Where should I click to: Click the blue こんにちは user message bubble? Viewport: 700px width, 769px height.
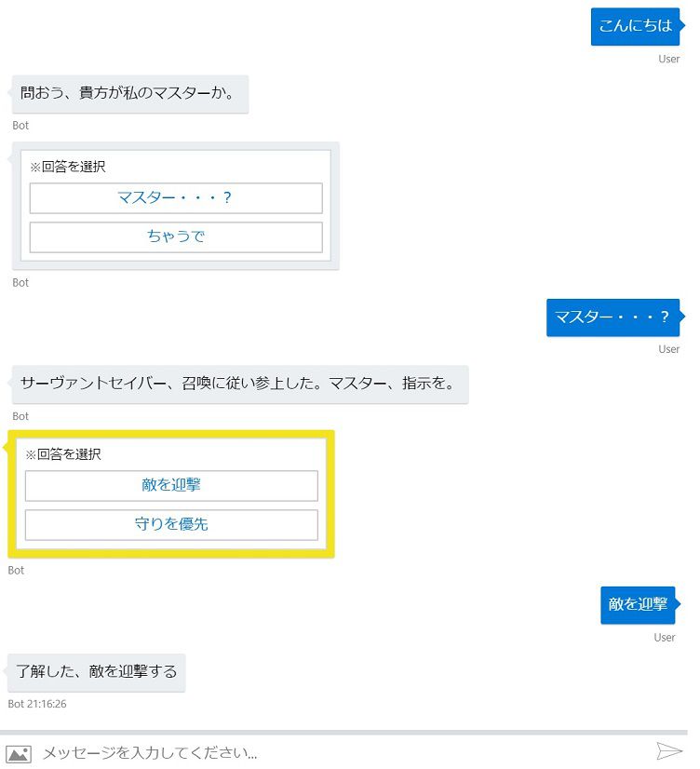click(635, 26)
